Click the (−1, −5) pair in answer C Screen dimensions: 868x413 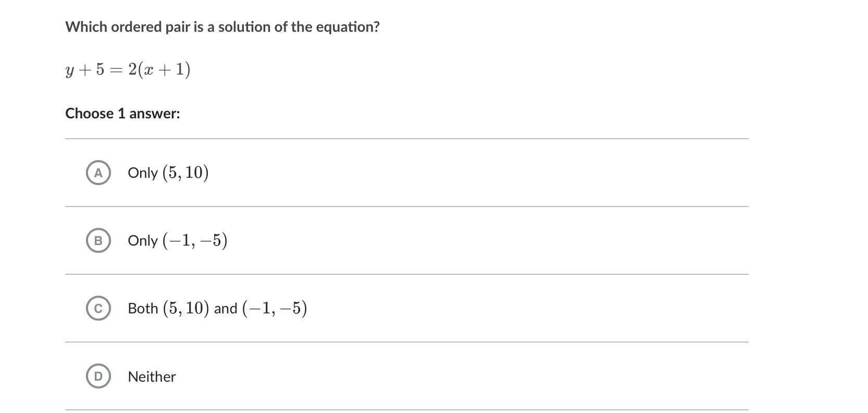[x=275, y=308]
